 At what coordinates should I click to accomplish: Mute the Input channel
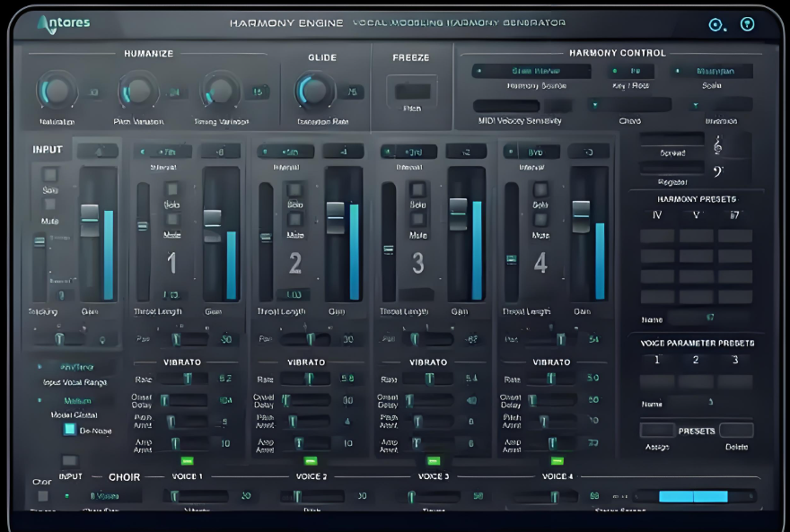tap(50, 204)
